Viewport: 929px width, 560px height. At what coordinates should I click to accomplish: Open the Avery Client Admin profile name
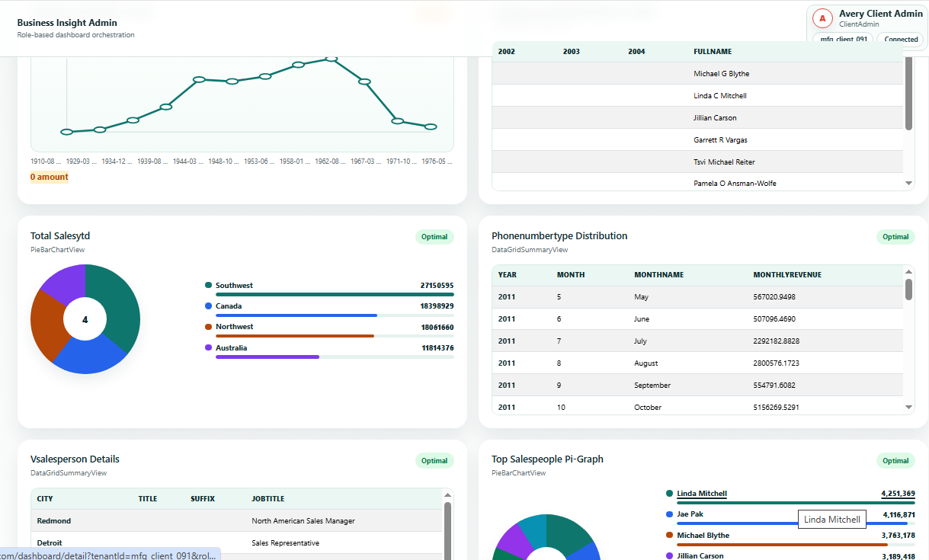(x=881, y=14)
